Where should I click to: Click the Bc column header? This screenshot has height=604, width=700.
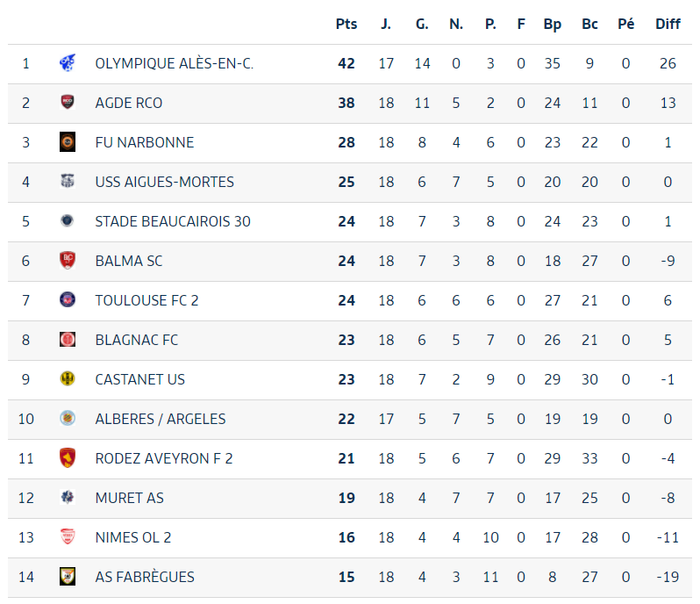tap(589, 24)
